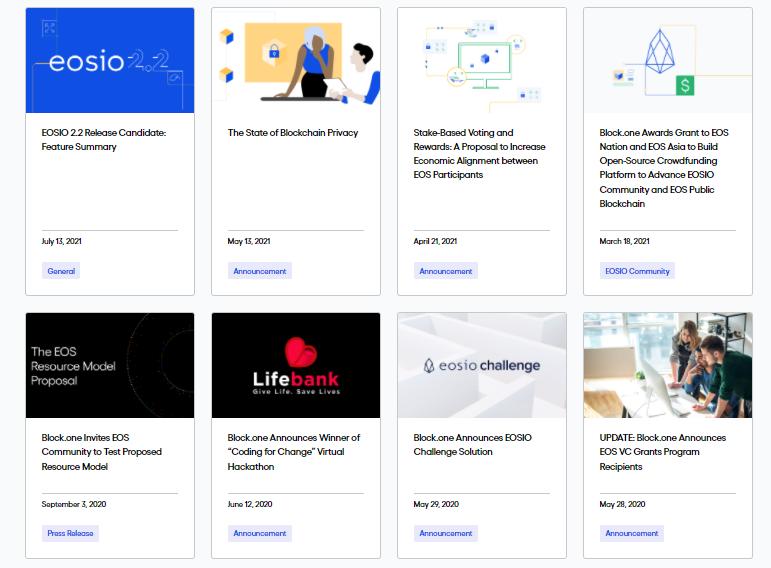The width and height of the screenshot is (771, 568).
Task: Click the Lifebank heart logo image
Action: point(296,365)
